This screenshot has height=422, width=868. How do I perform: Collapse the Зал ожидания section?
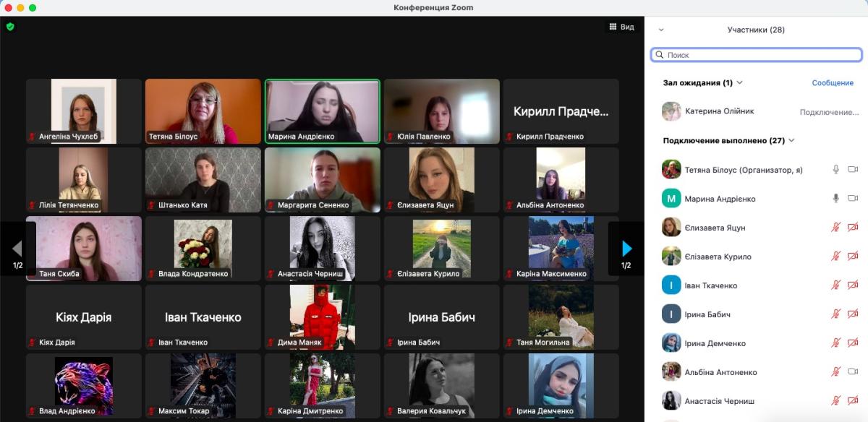(739, 83)
